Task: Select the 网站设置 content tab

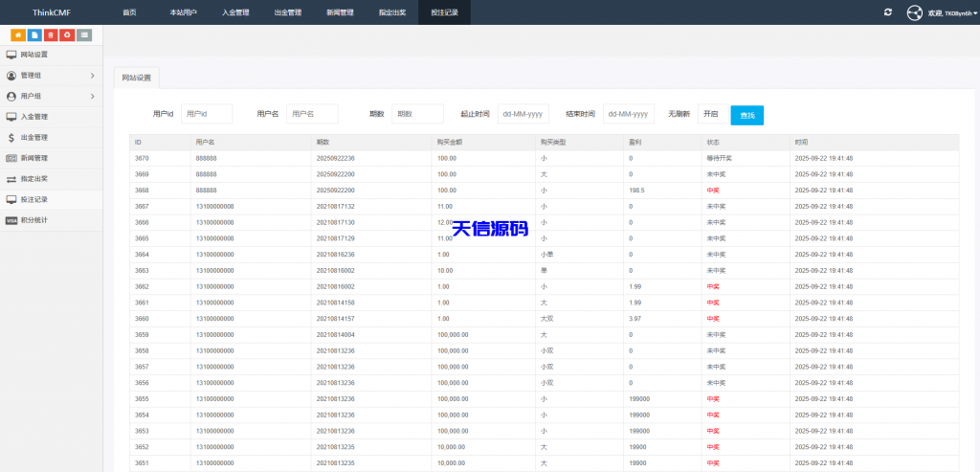Action: [x=137, y=78]
